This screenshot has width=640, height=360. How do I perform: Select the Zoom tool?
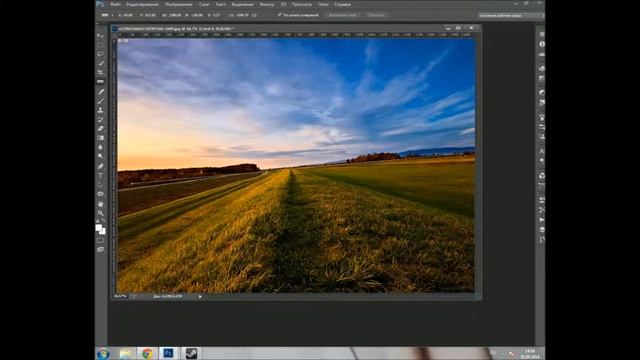pyautogui.click(x=100, y=213)
